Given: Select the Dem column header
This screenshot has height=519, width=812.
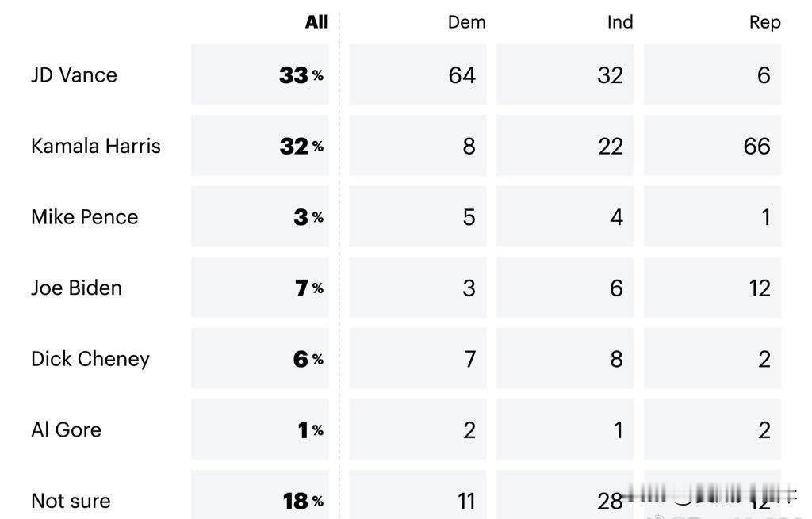Looking at the screenshot, I should pos(466,22).
